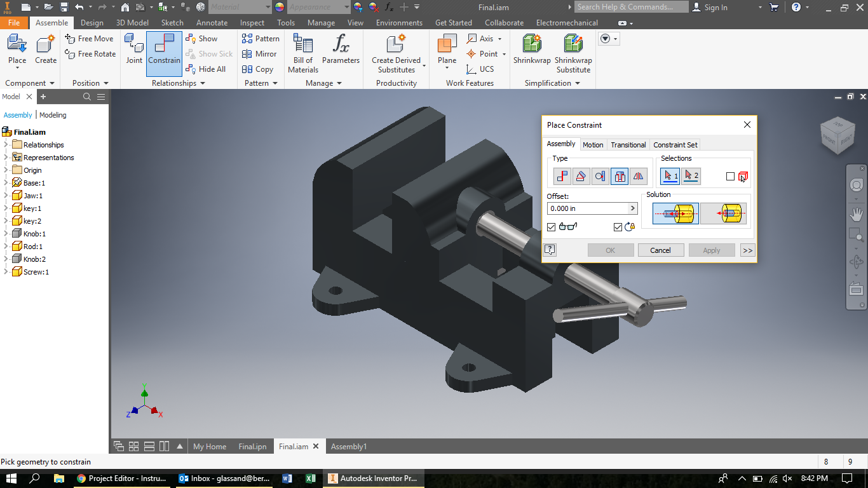868x488 pixels.
Task: Click Hide All relationships
Action: coord(206,69)
